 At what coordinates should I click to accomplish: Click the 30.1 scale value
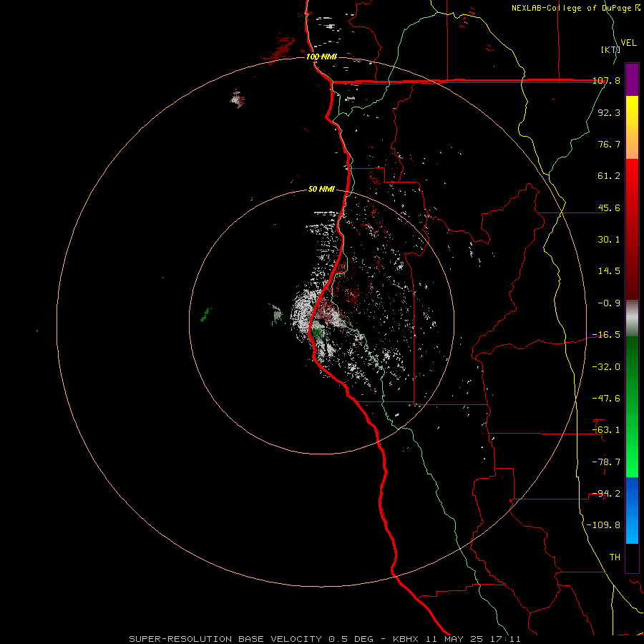(609, 240)
